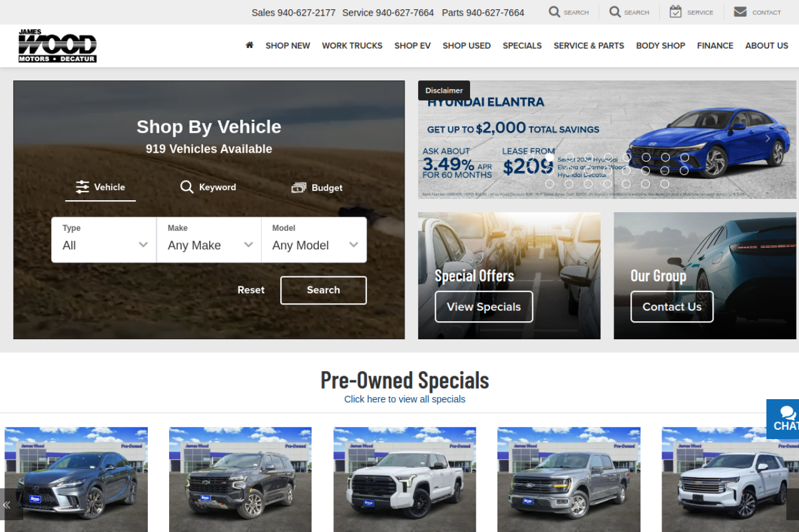799x532 pixels.
Task: Advance the Hyundai Elantra banner to next slide
Action: tap(768, 138)
